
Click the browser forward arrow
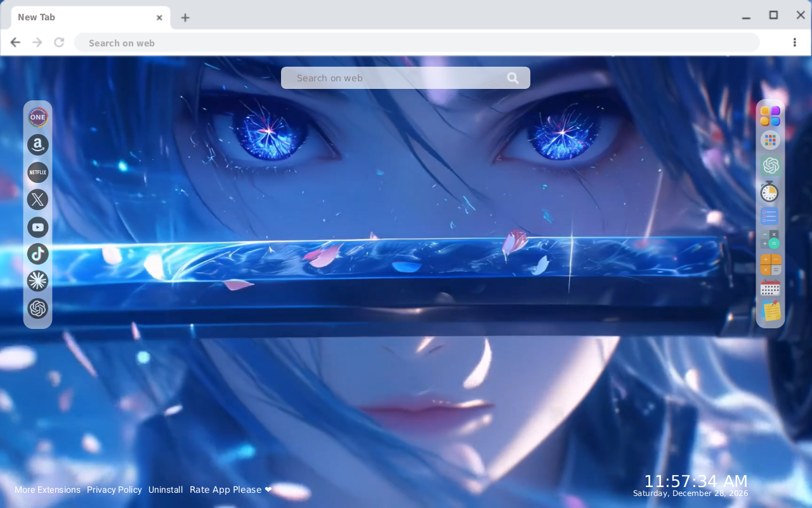tap(37, 43)
